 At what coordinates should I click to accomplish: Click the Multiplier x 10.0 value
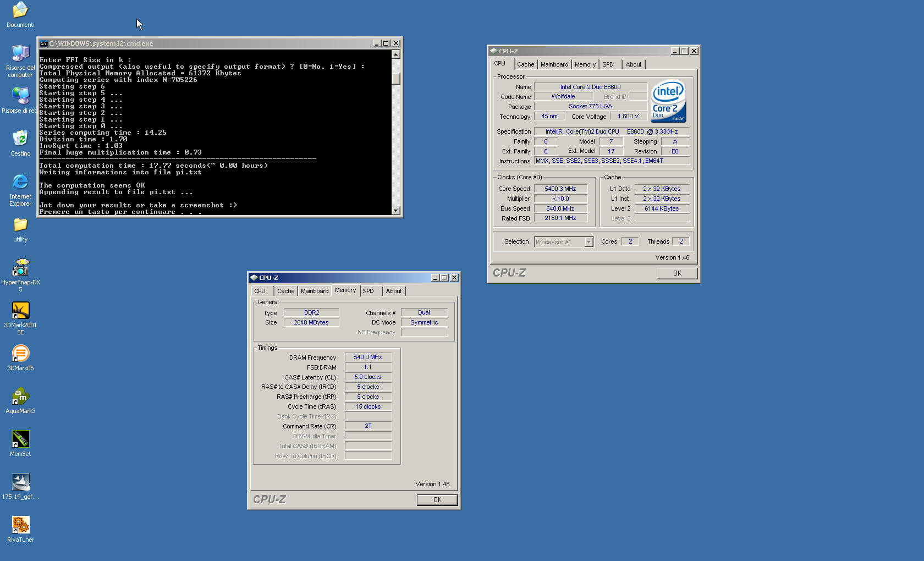coord(560,199)
